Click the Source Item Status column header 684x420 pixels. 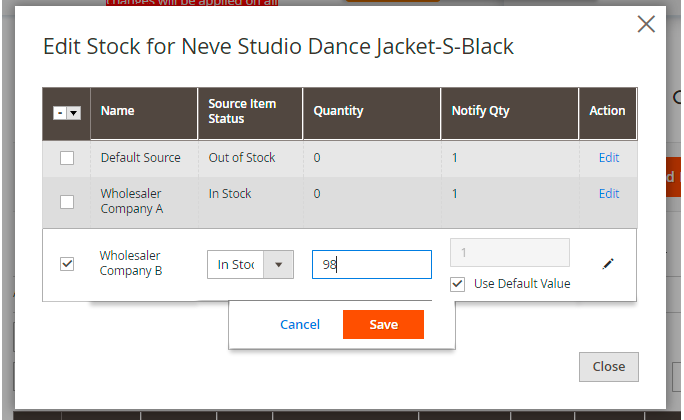click(x=242, y=111)
